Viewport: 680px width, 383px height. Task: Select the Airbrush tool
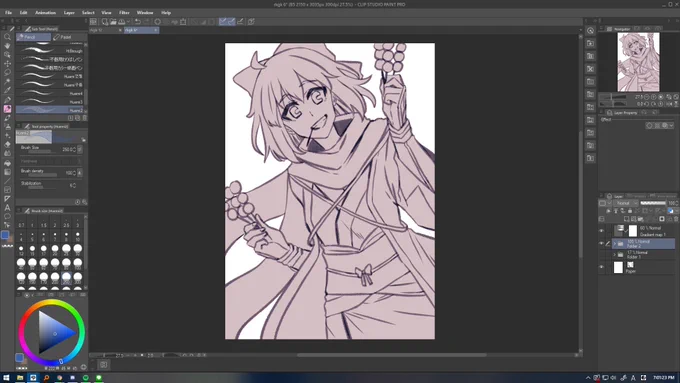(7, 127)
